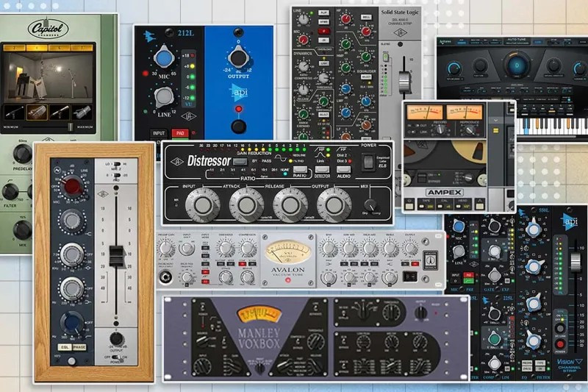Click the LINE knob on the 212L preamp
The height and width of the screenshot is (392, 588).
coord(164,97)
